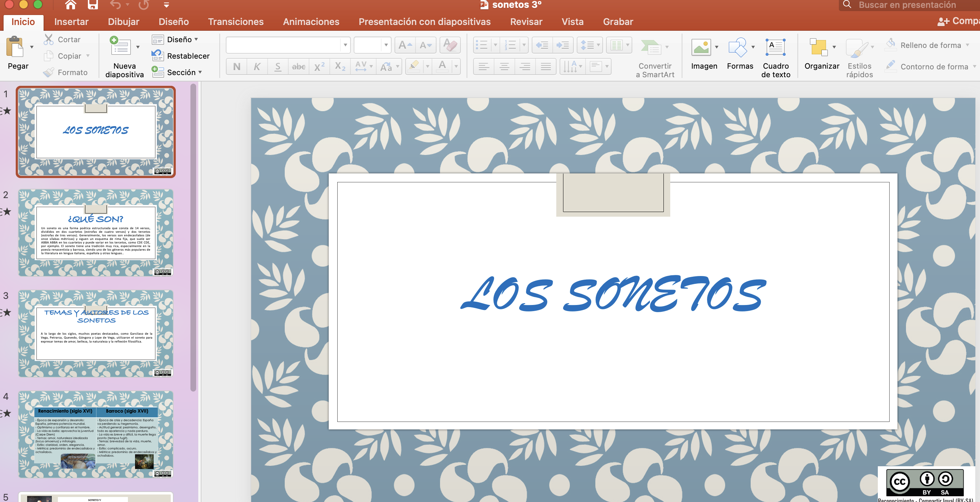This screenshot has width=980, height=502.
Task: Toggle subscript formatting
Action: click(340, 67)
